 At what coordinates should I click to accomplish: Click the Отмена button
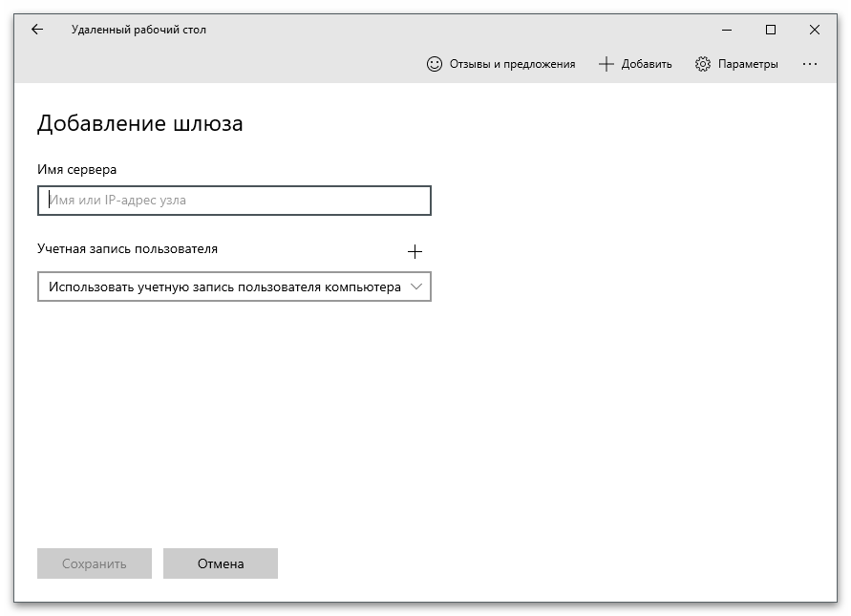[x=221, y=563]
